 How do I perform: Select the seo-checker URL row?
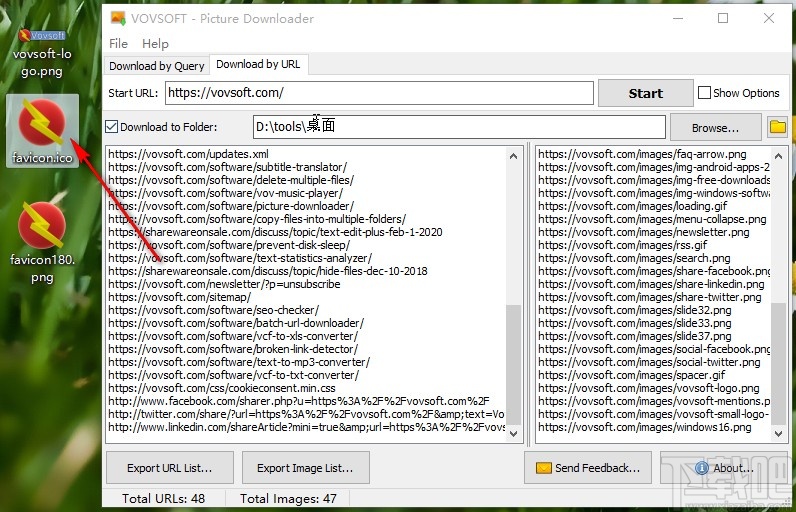[x=306, y=310]
